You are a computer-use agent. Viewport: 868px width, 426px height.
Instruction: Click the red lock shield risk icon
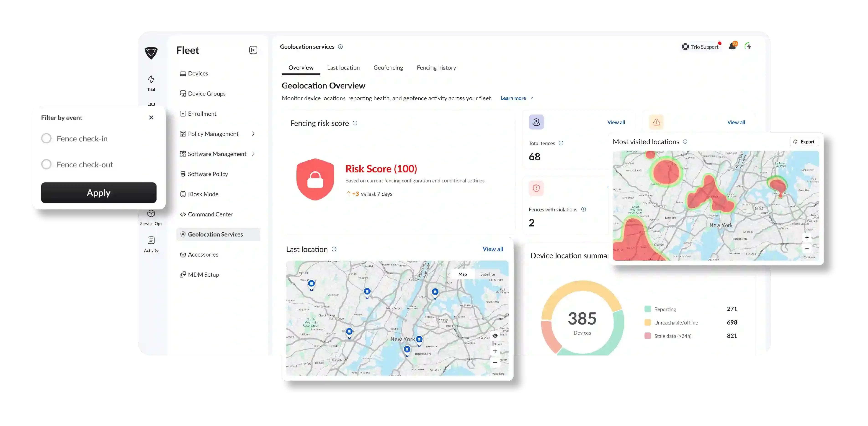(315, 179)
